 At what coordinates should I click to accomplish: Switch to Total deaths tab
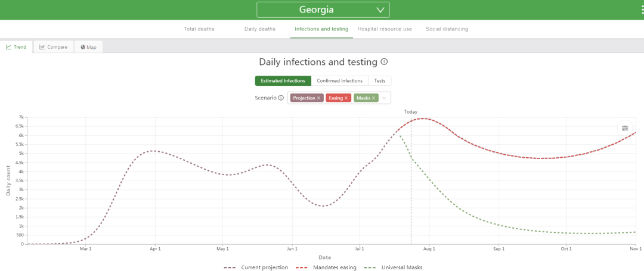click(199, 29)
